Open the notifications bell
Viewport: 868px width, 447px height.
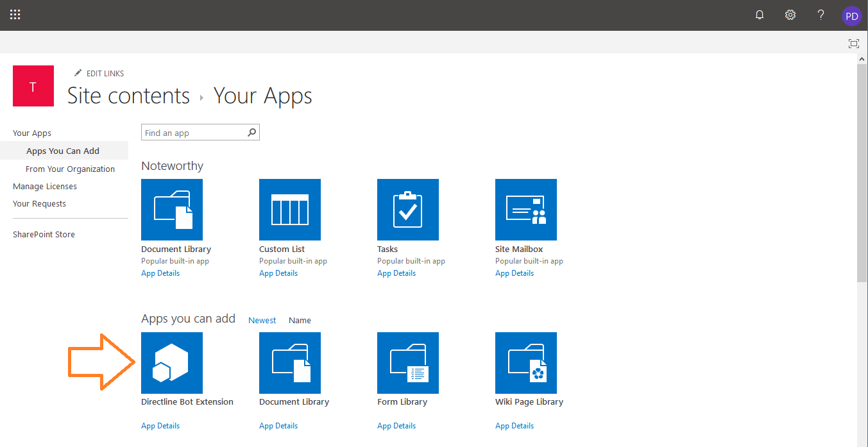(760, 15)
